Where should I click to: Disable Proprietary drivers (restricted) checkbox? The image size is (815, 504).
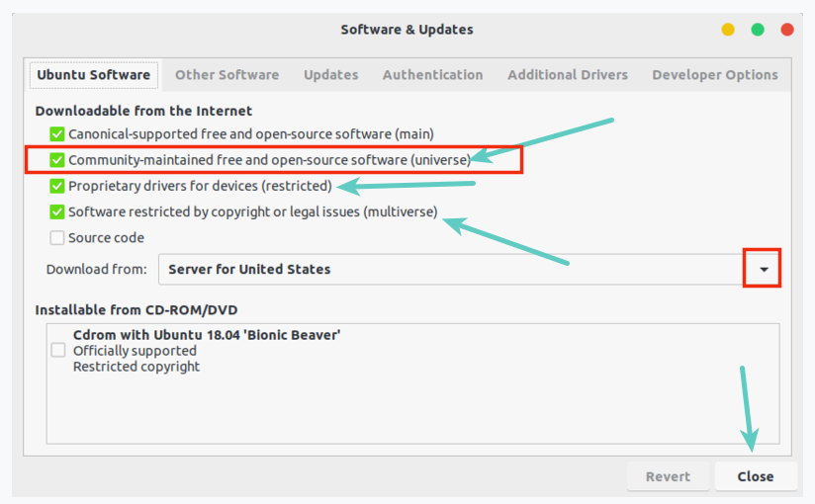(57, 186)
